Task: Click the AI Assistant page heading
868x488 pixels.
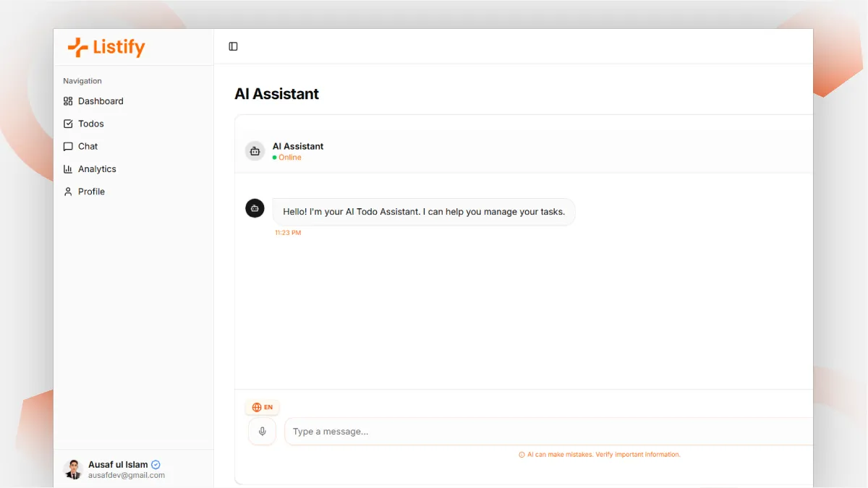Action: coord(277,94)
